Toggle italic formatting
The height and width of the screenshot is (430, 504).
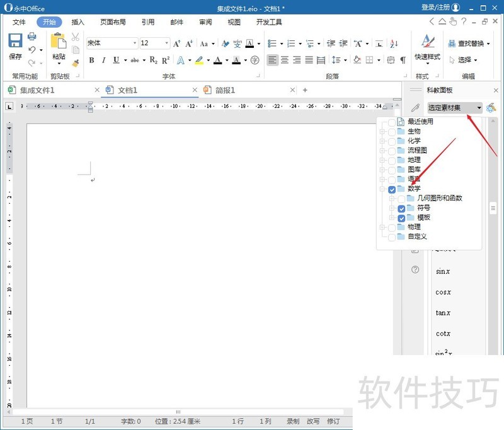tap(103, 60)
